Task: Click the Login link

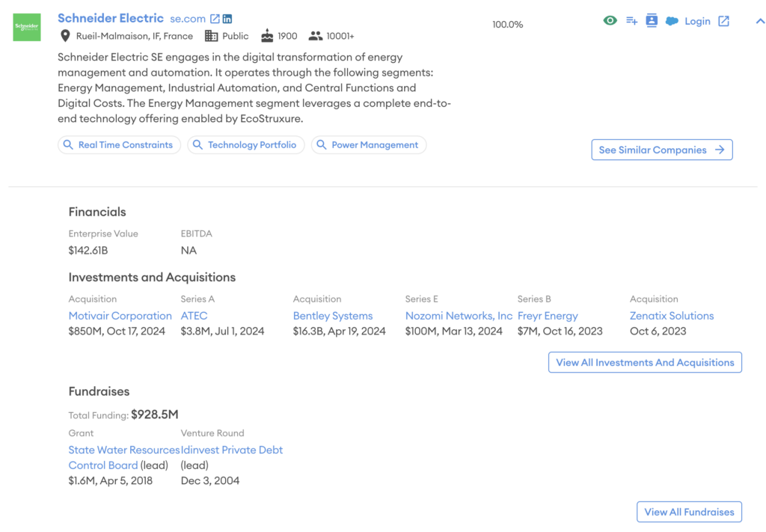Action: (x=697, y=21)
